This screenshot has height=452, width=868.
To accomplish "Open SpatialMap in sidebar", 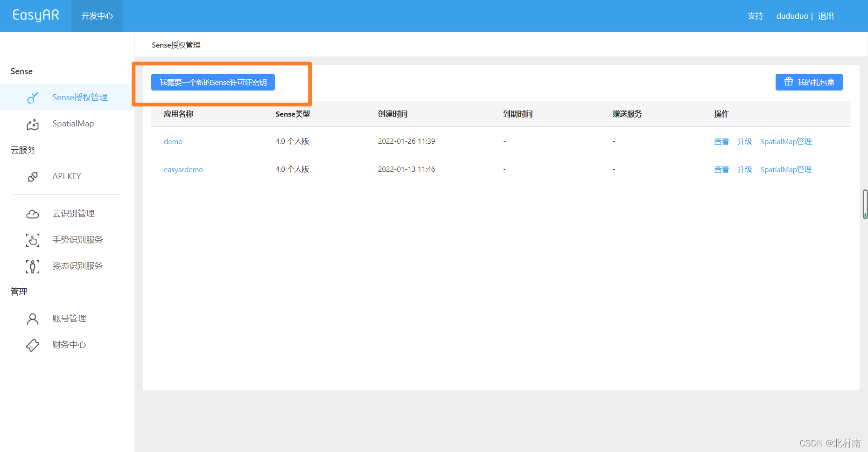I will click(x=73, y=124).
